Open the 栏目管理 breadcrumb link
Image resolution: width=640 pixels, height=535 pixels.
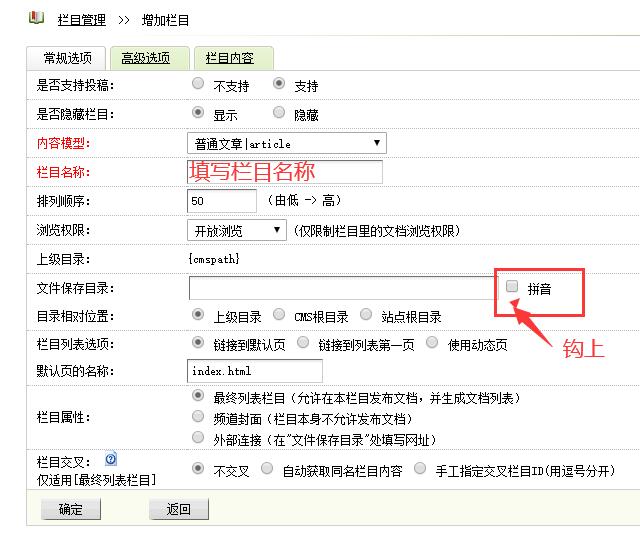(x=82, y=20)
